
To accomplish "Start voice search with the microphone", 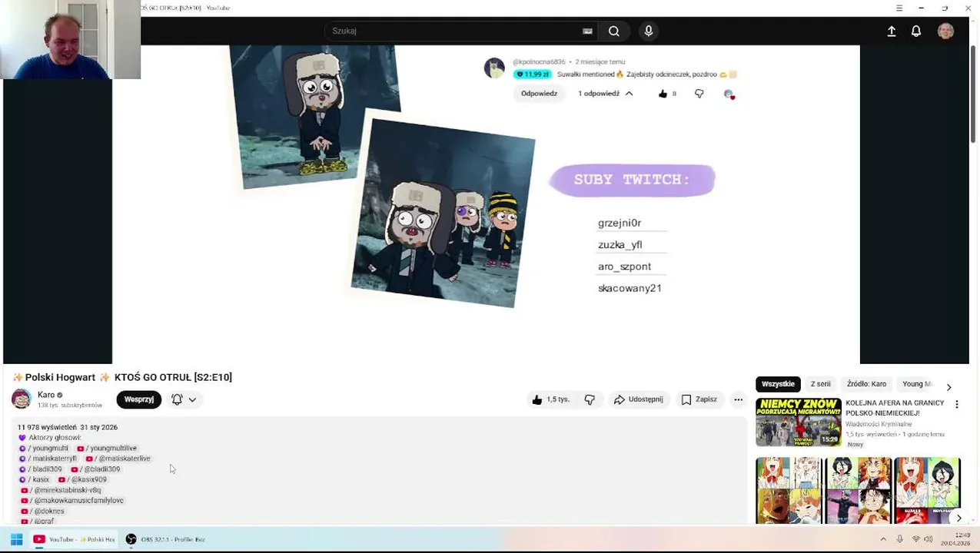I will point(649,31).
